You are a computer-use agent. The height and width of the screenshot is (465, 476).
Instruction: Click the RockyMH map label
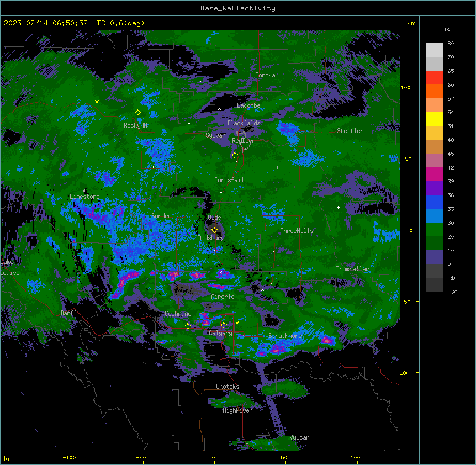135,125
